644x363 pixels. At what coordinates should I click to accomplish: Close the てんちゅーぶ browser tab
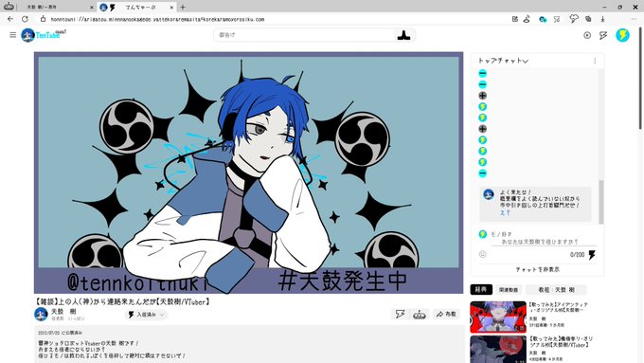tap(171, 7)
